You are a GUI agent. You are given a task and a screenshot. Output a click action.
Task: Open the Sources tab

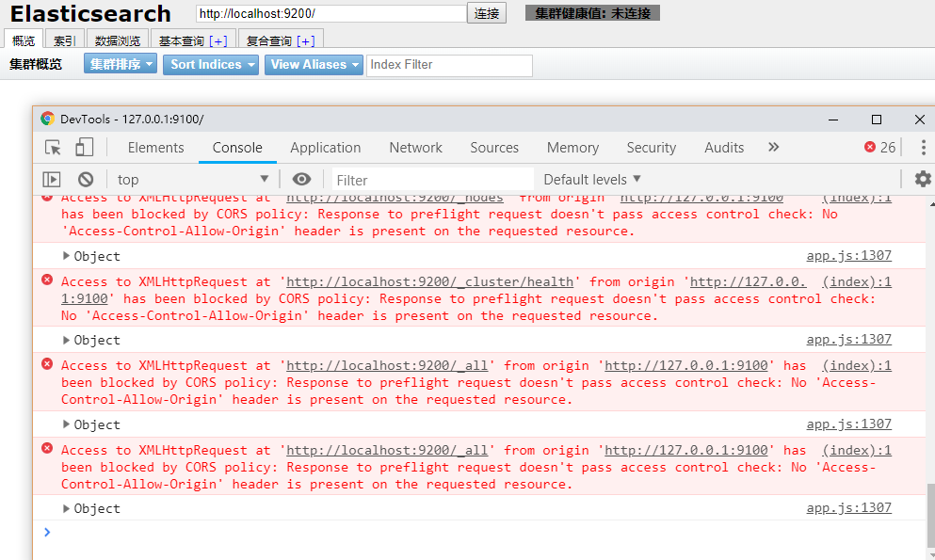(x=494, y=148)
